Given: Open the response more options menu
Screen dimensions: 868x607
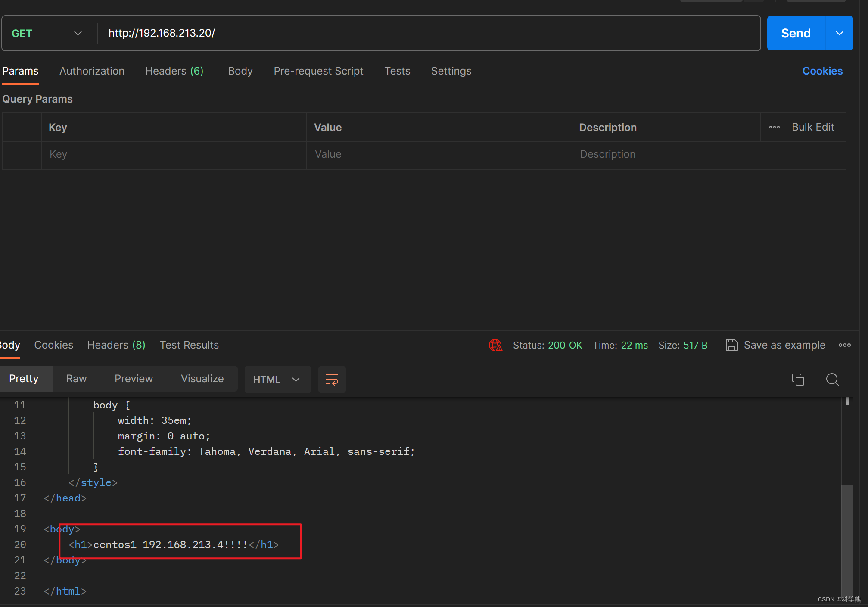Looking at the screenshot, I should 844,345.
